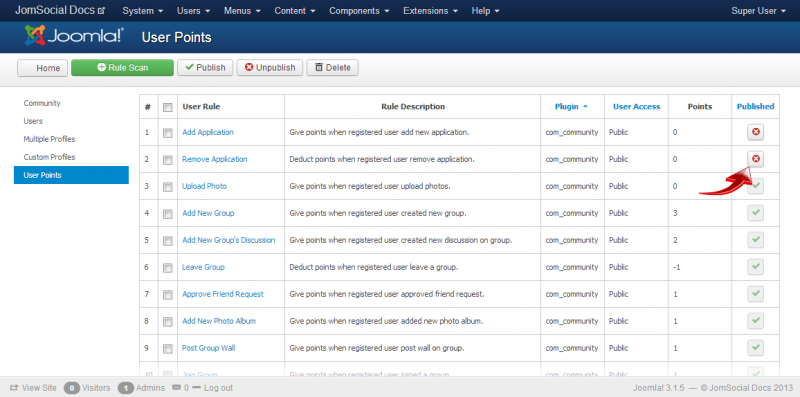Click the messages envelope icon

click(x=177, y=388)
